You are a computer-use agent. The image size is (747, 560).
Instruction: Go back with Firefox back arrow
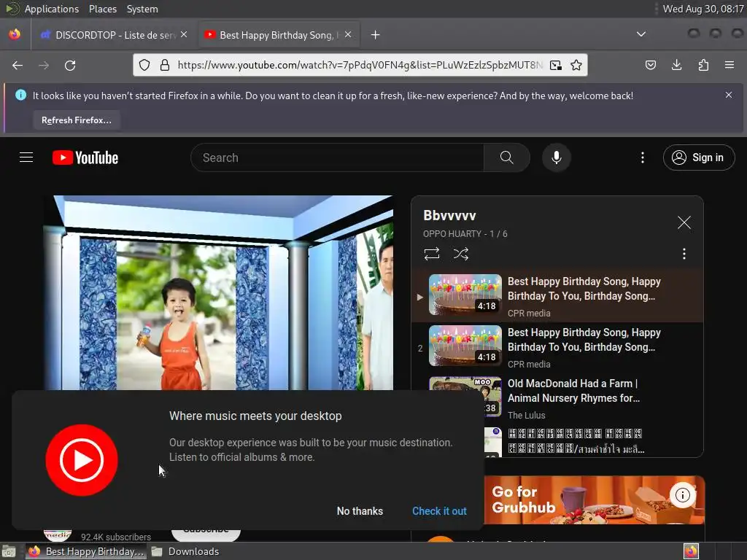[x=18, y=65]
